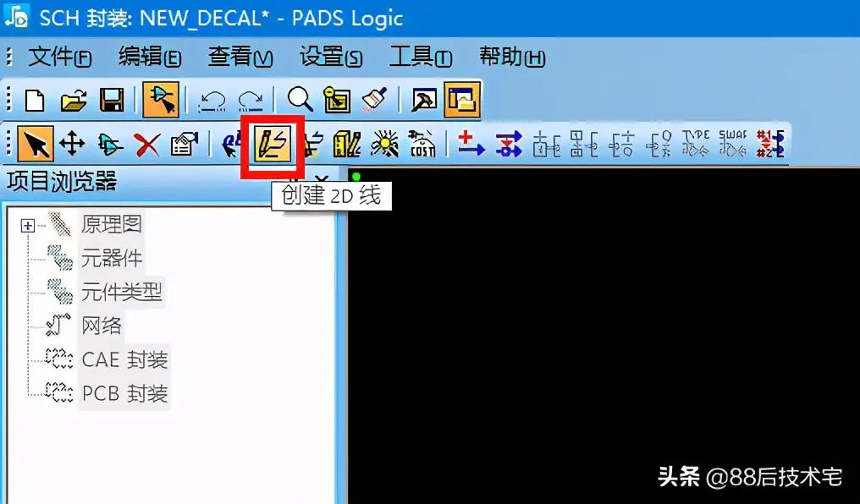Click the #1 #2 renumber pins icon
860x504 pixels.
click(x=769, y=144)
